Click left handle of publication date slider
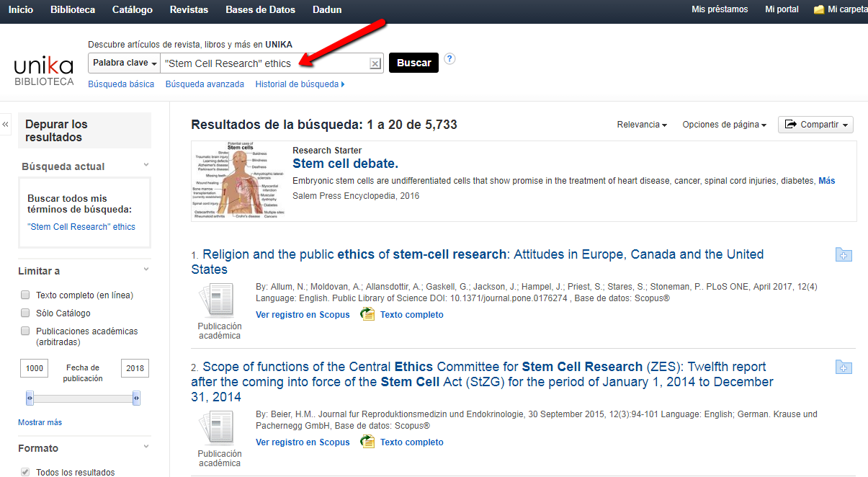Viewport: 868px width, 477px height. point(30,398)
